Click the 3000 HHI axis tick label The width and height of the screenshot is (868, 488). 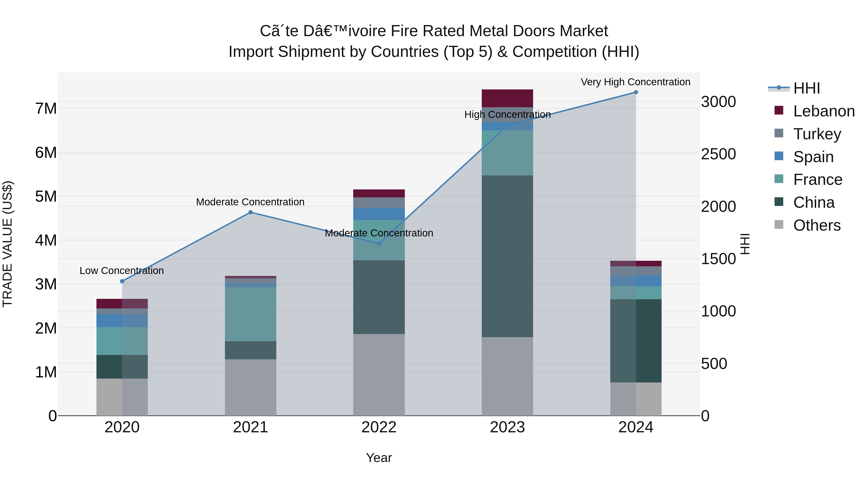click(719, 102)
